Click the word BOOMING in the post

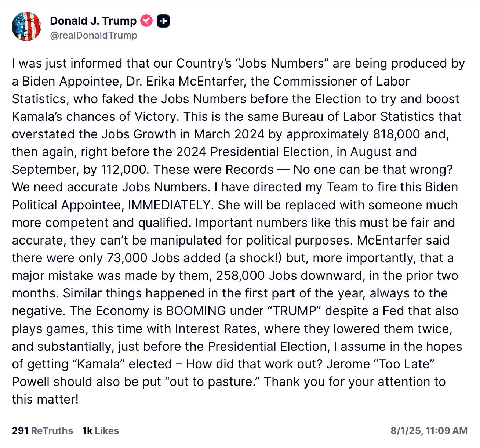(x=196, y=311)
